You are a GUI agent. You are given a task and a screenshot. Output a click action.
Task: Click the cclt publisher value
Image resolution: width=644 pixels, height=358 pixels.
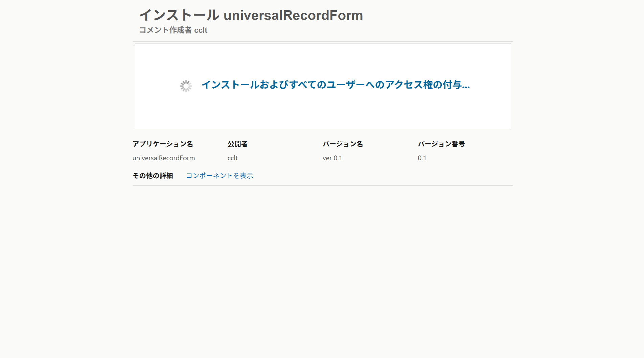point(232,158)
